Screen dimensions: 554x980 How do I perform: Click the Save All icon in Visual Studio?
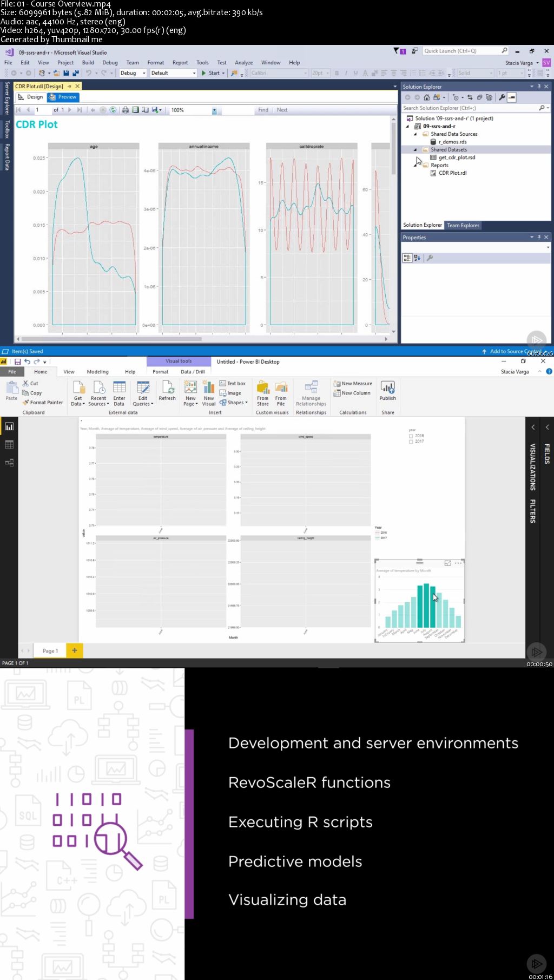[x=75, y=73]
